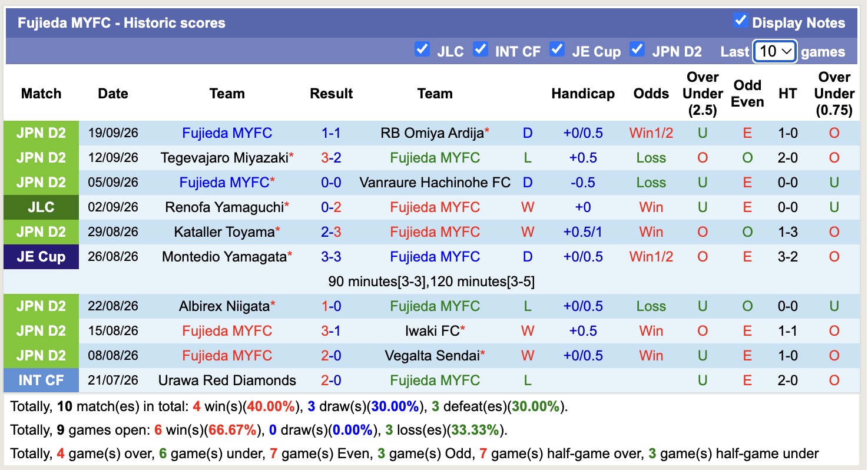Uncheck the JLC competition filter checkbox

[422, 49]
